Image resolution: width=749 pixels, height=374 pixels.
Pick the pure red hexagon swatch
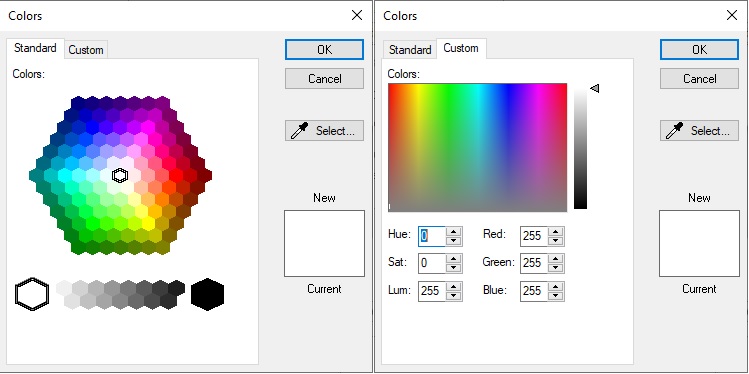coord(176,175)
